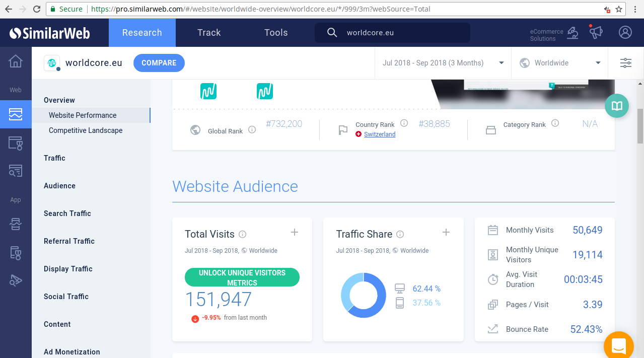The height and width of the screenshot is (358, 644).
Task: Click the mobile device icon in Traffic Share
Action: tap(400, 303)
